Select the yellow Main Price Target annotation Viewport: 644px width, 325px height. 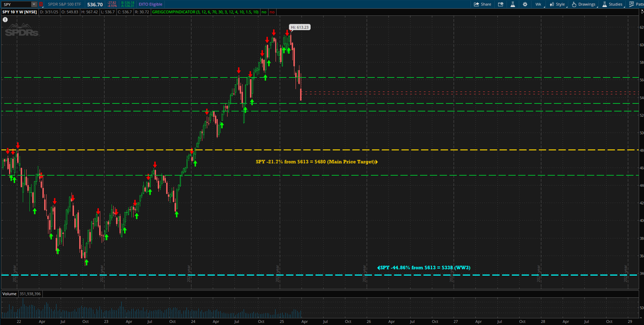tap(317, 161)
